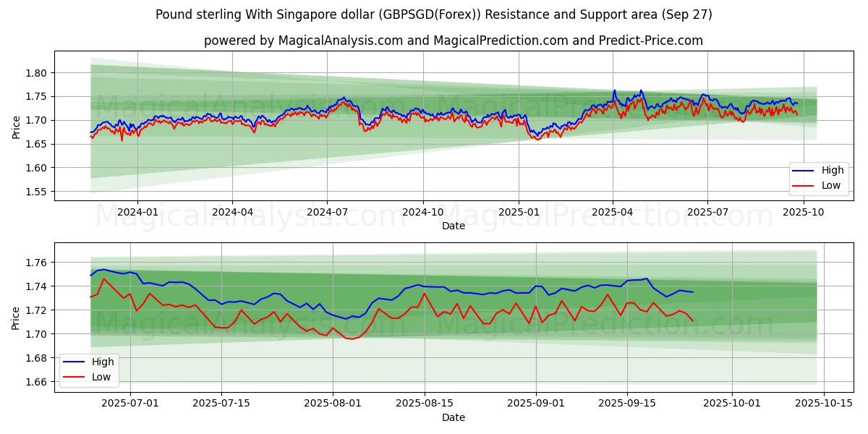Click the 1.76 price tick on lower chart
This screenshot has height=434, width=868.
[36, 263]
